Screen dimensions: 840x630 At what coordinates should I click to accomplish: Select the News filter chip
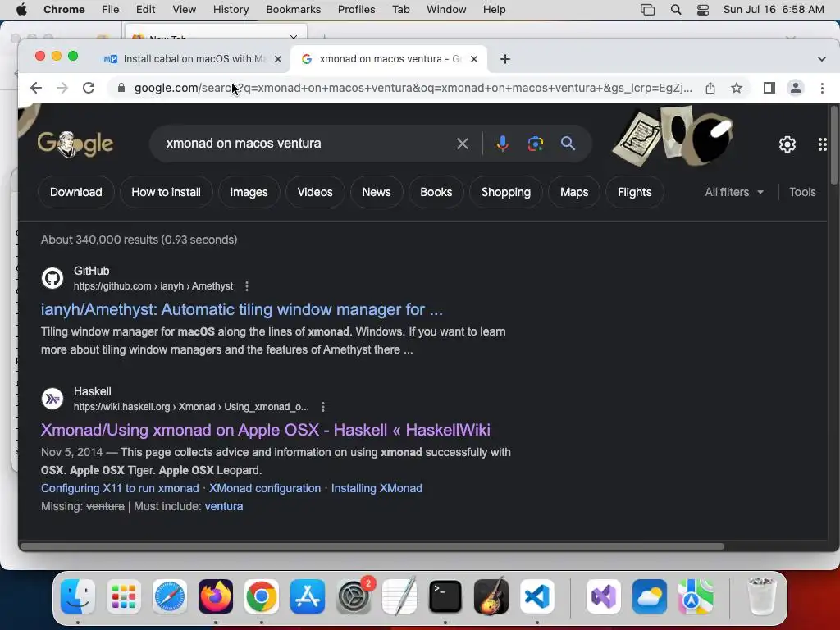pos(376,192)
